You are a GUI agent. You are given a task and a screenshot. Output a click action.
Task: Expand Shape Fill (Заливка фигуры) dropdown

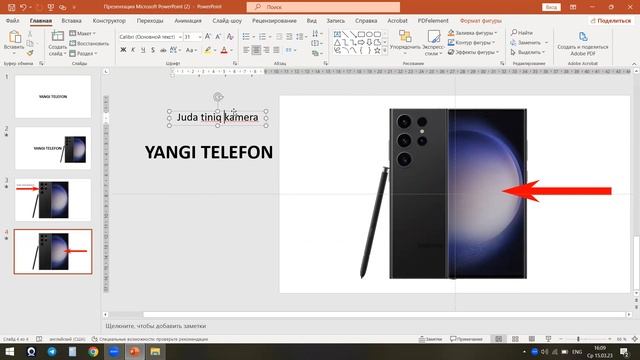[x=473, y=33]
